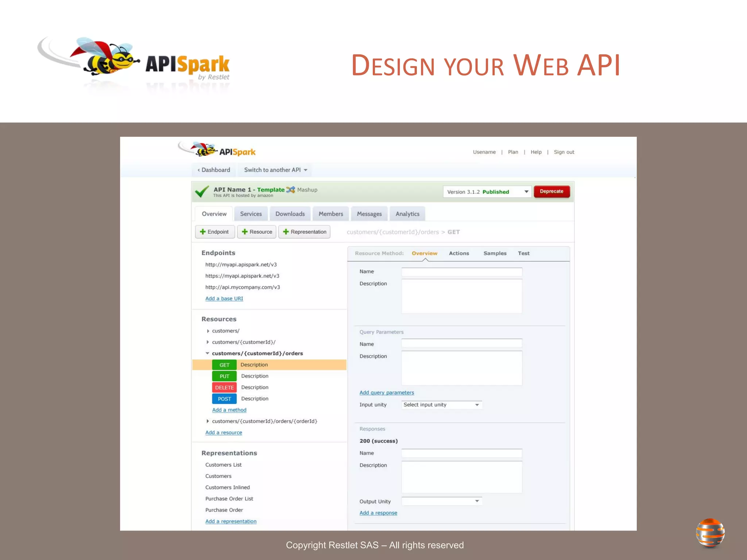Click the Plan link in header
This screenshot has width=747, height=560.
(513, 152)
